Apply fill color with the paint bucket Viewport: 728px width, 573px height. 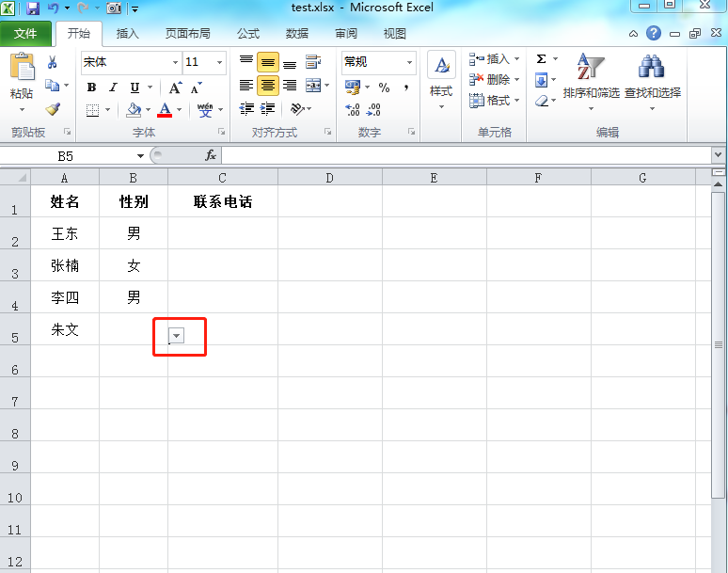pyautogui.click(x=134, y=110)
